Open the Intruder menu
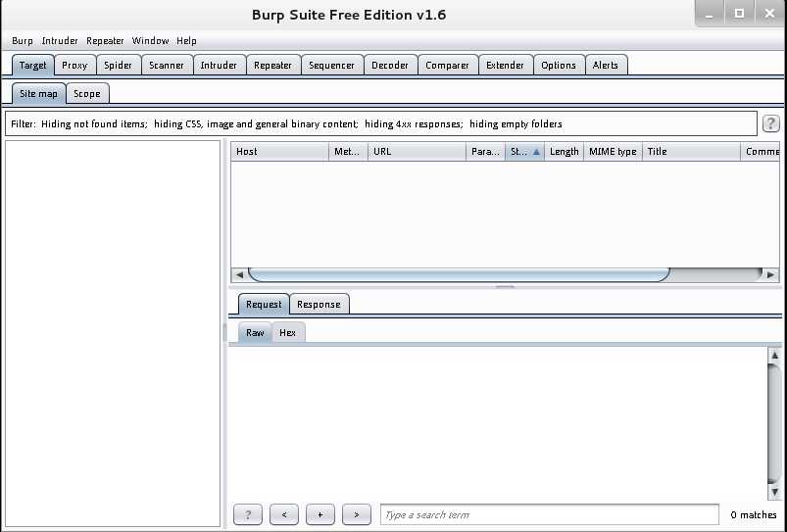Viewport: 787px width, 532px height. pos(60,40)
